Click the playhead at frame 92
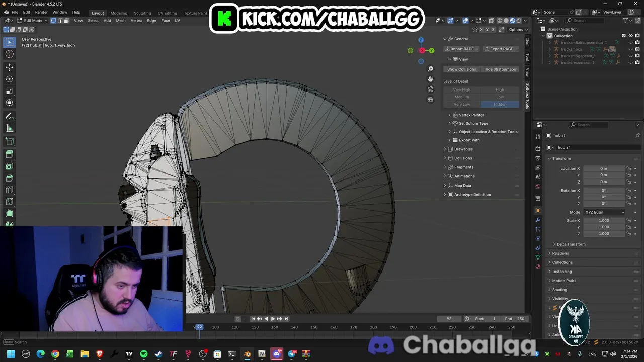Viewport: 644px width, 362px height. (199, 327)
